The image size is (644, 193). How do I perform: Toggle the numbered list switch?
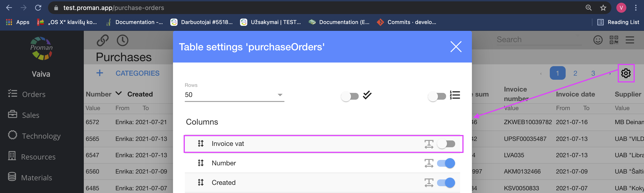click(437, 96)
